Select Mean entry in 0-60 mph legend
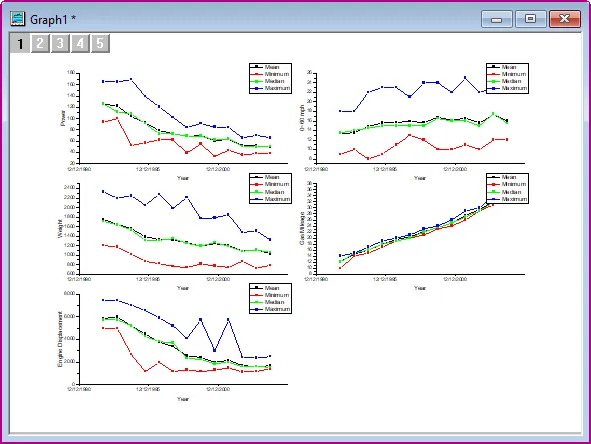The width and height of the screenshot is (591, 444). [x=503, y=67]
